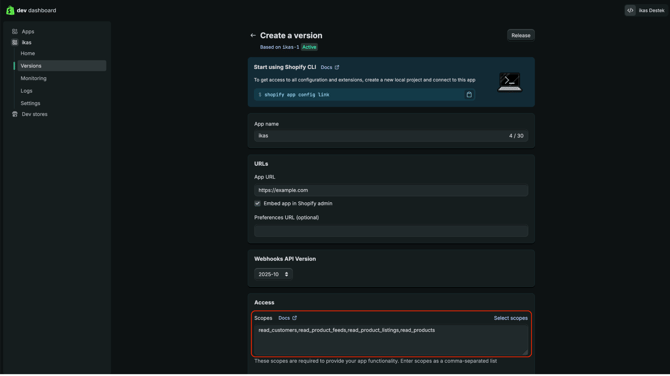Click the 'dev dashboard' title text
This screenshot has height=376, width=670.
click(x=36, y=10)
